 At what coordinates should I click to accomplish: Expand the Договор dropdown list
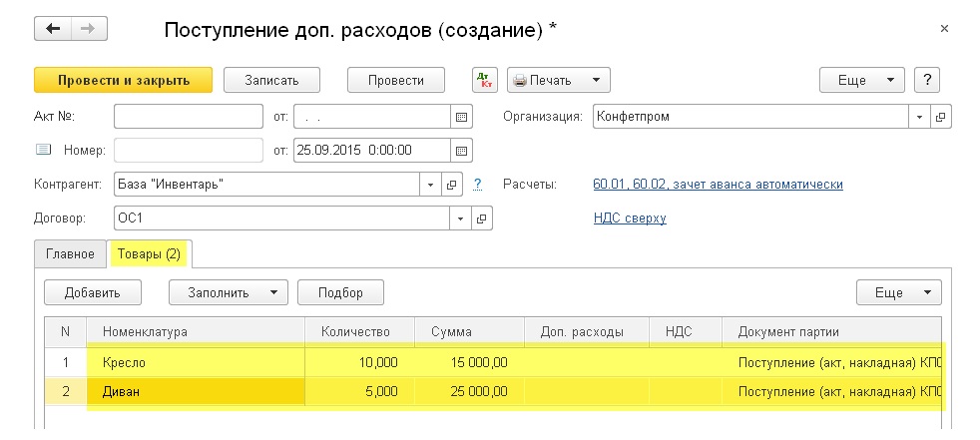[x=460, y=219]
